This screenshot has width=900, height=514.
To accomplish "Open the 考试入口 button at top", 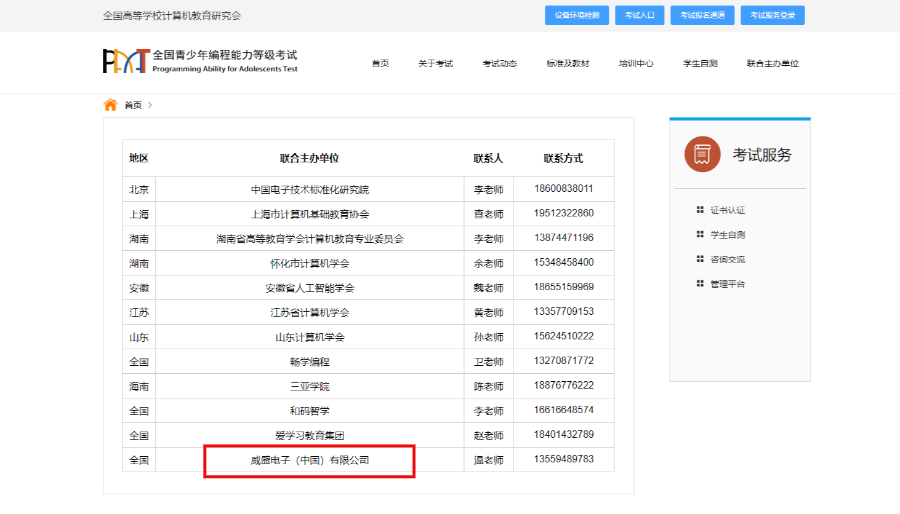I will click(x=639, y=16).
